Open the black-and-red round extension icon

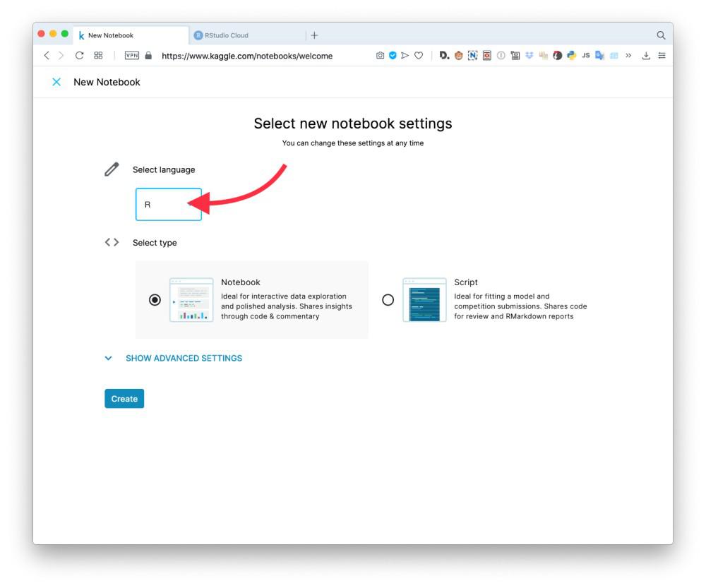click(x=558, y=55)
